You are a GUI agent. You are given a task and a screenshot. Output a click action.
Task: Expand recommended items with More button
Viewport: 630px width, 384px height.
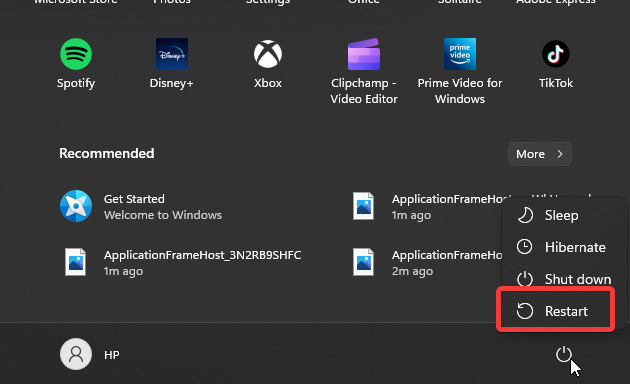point(540,154)
